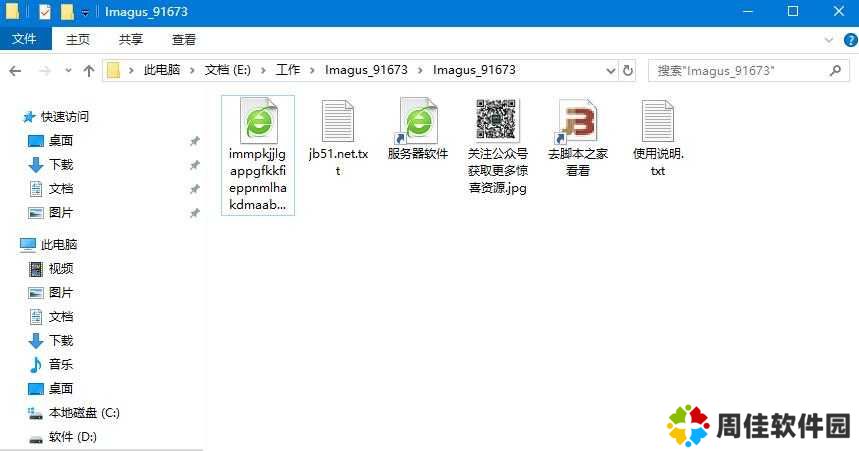Go back with the back arrow
859x451 pixels.
[x=16, y=71]
